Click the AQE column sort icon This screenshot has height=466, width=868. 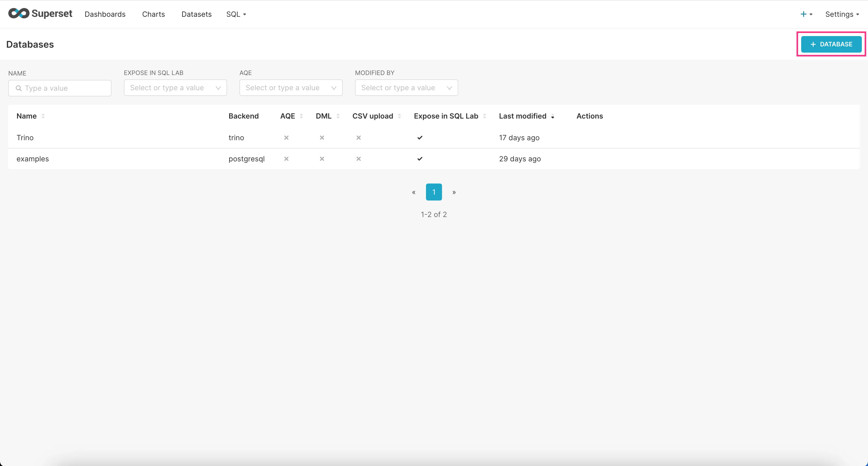pyautogui.click(x=300, y=116)
